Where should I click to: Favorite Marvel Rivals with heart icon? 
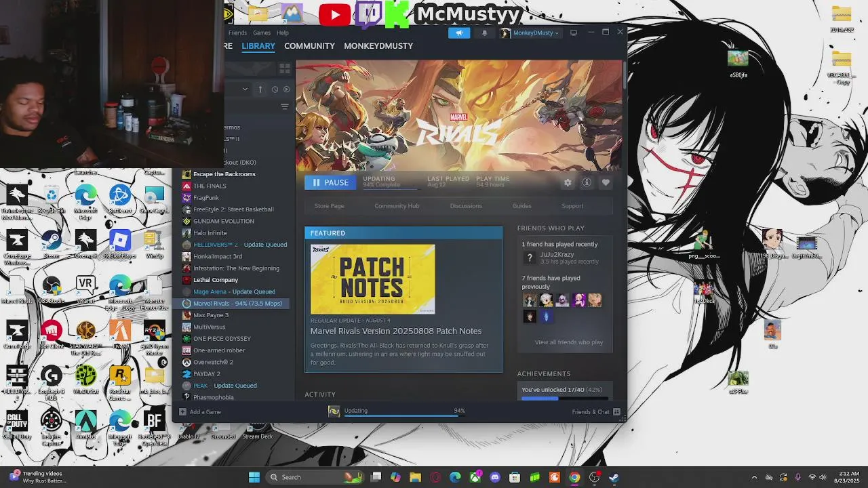[x=606, y=182]
